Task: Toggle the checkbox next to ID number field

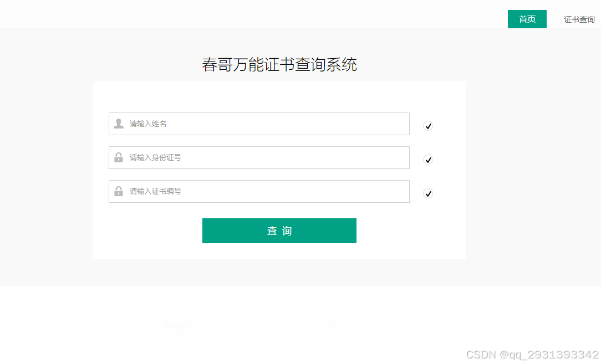Action: pos(428,160)
